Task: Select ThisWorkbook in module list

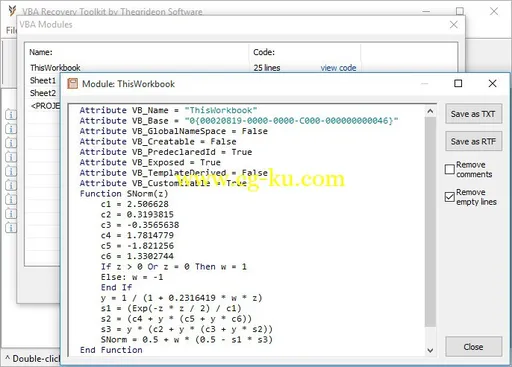Action: click(55, 68)
